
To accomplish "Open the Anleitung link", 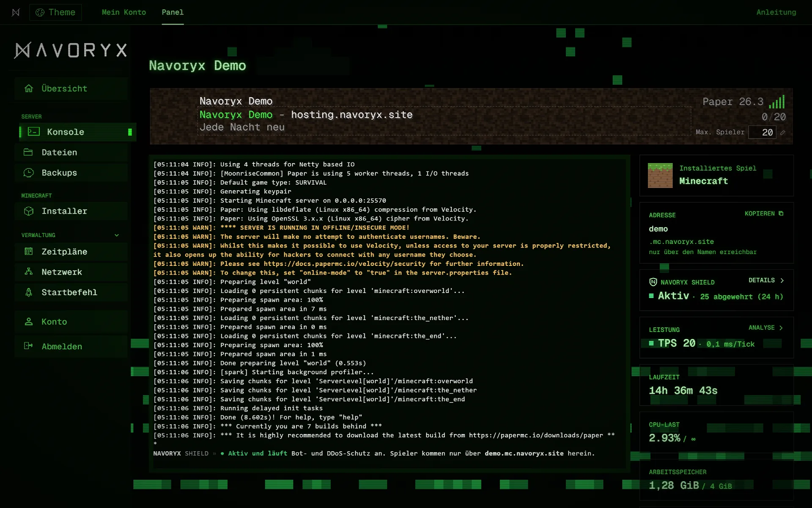I will [x=776, y=12].
